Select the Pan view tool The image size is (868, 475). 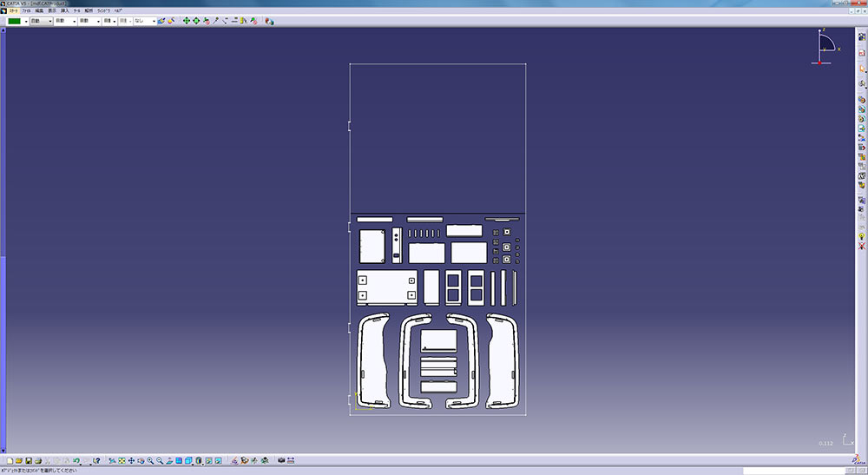click(x=131, y=460)
